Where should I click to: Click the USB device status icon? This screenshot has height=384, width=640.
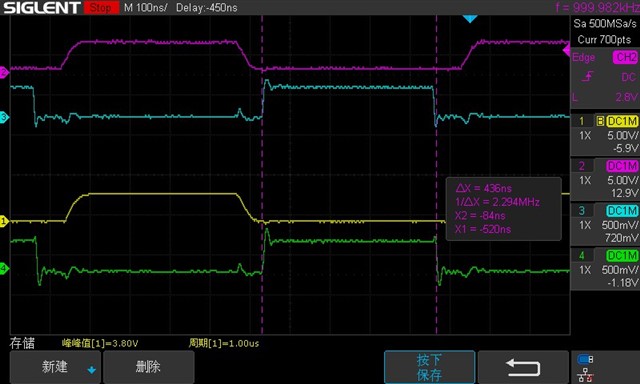(585, 359)
